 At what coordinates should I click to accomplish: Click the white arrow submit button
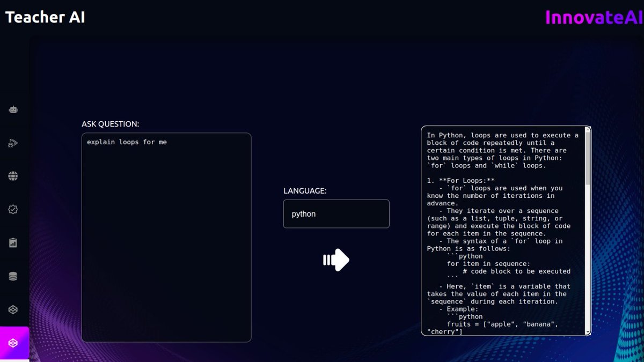pyautogui.click(x=336, y=260)
